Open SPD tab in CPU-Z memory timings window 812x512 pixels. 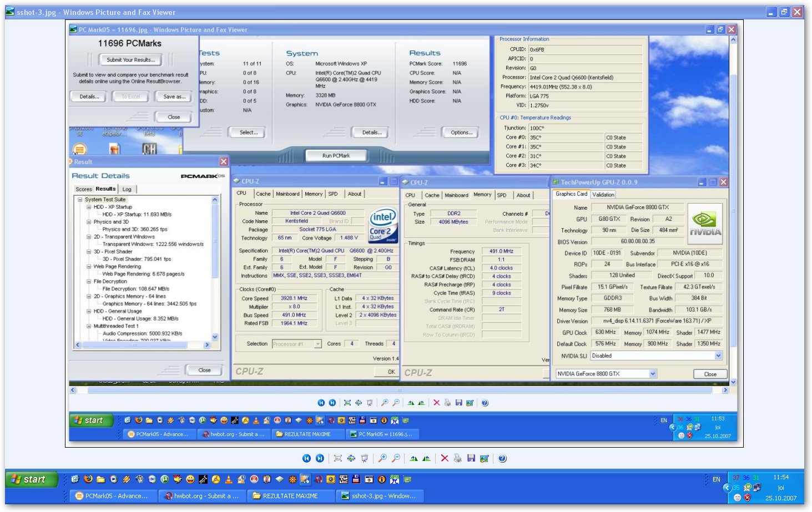[x=502, y=195]
